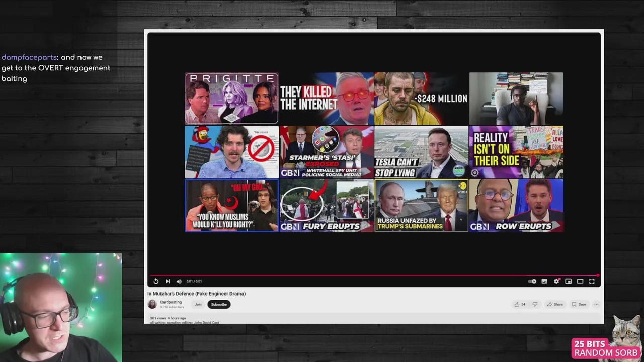The height and width of the screenshot is (362, 644).
Task: Mute the video volume speaker icon
Action: coord(179,281)
